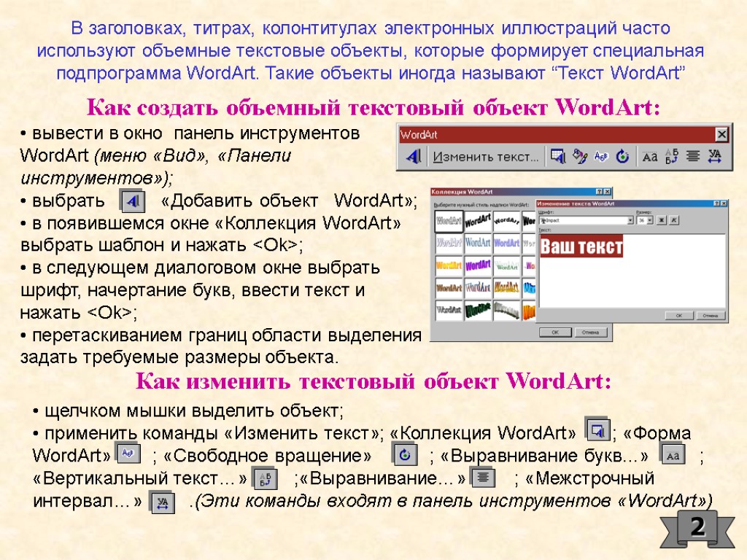Close the «Изменение текста WordArt» dialog

point(724,203)
